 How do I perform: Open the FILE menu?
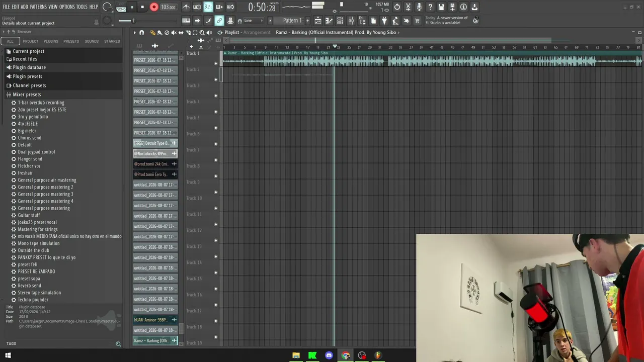click(6, 7)
